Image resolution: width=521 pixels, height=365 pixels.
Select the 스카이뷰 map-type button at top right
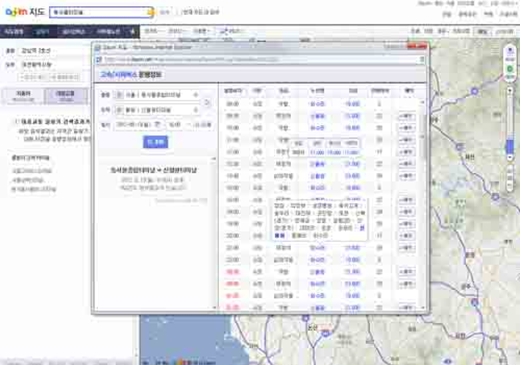(504, 32)
